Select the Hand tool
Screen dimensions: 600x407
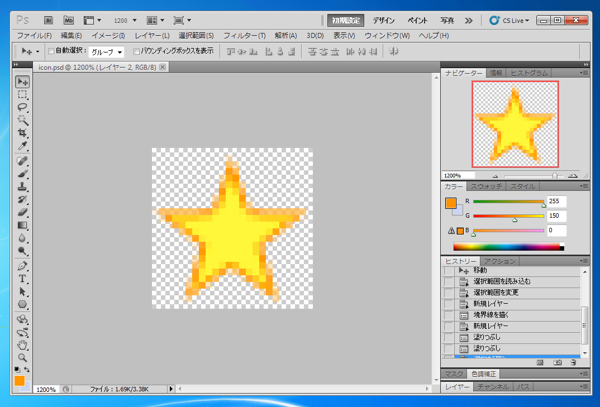(22, 345)
